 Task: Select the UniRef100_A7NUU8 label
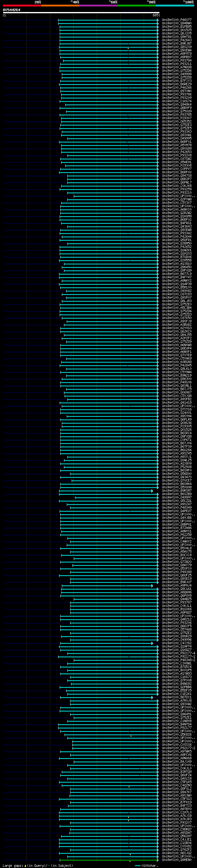click(177, 67)
